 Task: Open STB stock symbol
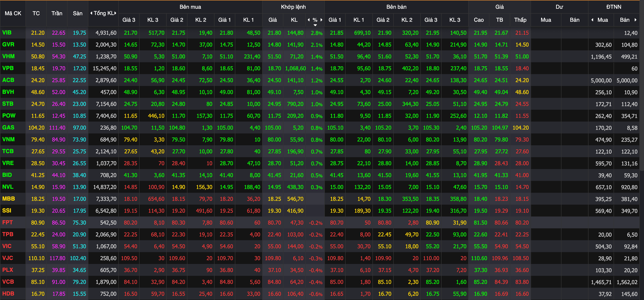tap(8, 104)
